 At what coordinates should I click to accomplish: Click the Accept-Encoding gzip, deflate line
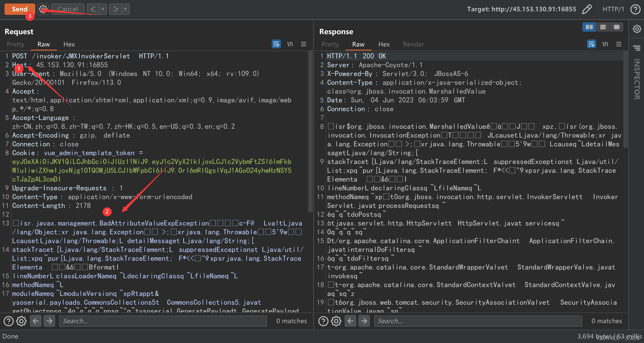(x=71, y=135)
